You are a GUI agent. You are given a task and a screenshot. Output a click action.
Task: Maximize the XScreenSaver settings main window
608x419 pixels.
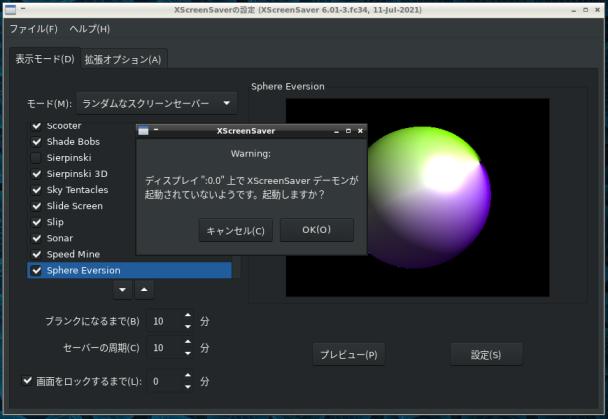click(x=586, y=10)
